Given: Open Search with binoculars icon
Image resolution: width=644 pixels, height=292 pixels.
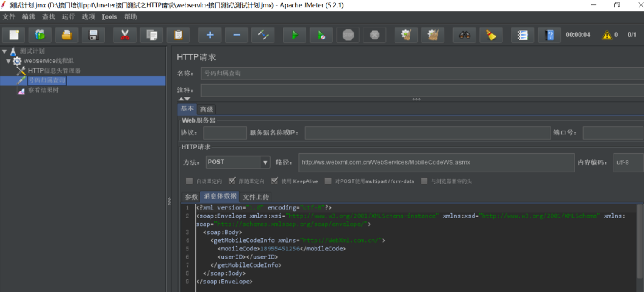Looking at the screenshot, I should click(464, 35).
